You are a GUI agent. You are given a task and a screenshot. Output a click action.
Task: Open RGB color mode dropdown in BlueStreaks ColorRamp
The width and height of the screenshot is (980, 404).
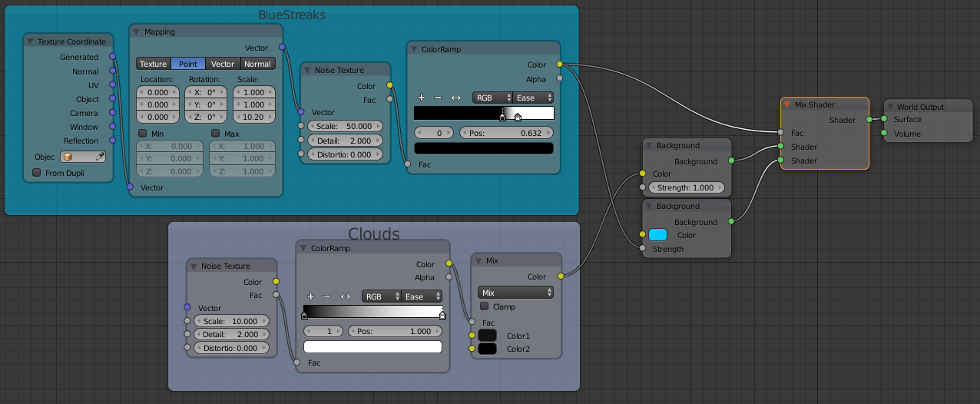point(492,98)
